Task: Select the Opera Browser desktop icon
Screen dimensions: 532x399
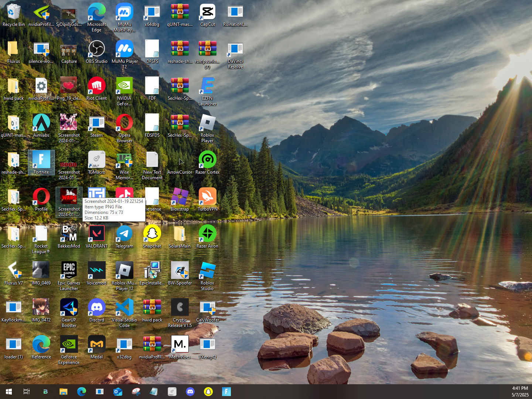Action: pos(125,128)
